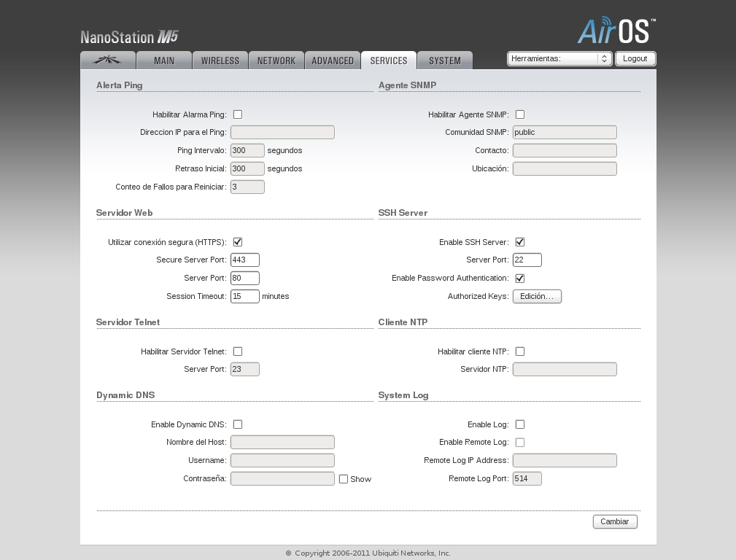Enable Habilitar cliente NTP checkbox
This screenshot has height=560, width=736.
tap(520, 351)
